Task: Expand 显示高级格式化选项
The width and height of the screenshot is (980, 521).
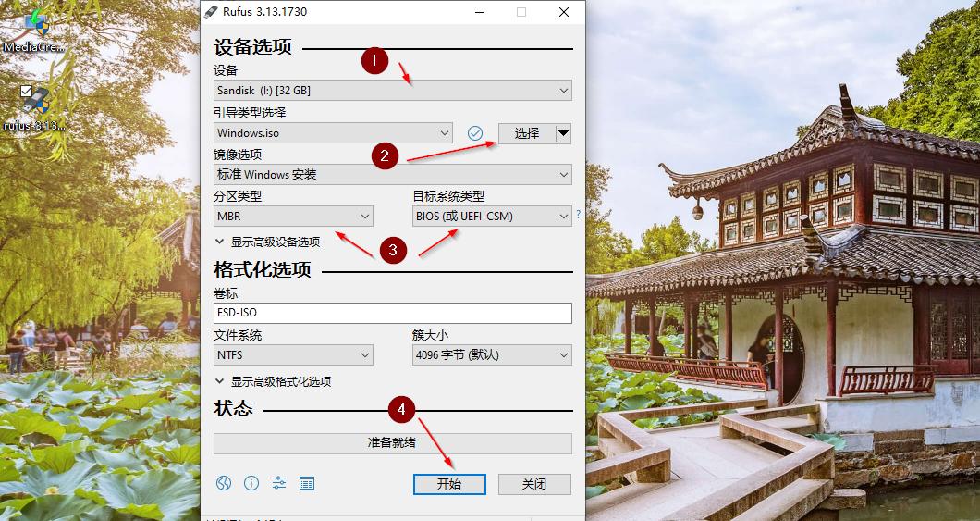Action: [x=273, y=381]
